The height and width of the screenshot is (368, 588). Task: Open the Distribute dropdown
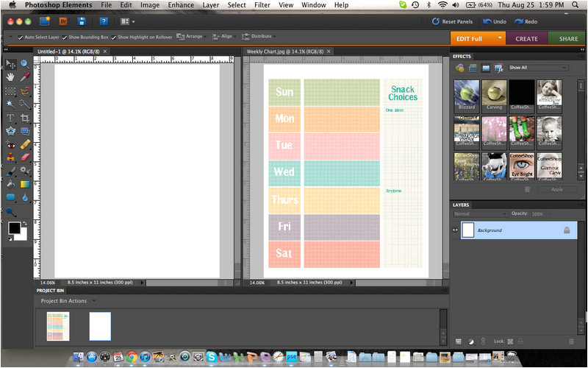(259, 36)
